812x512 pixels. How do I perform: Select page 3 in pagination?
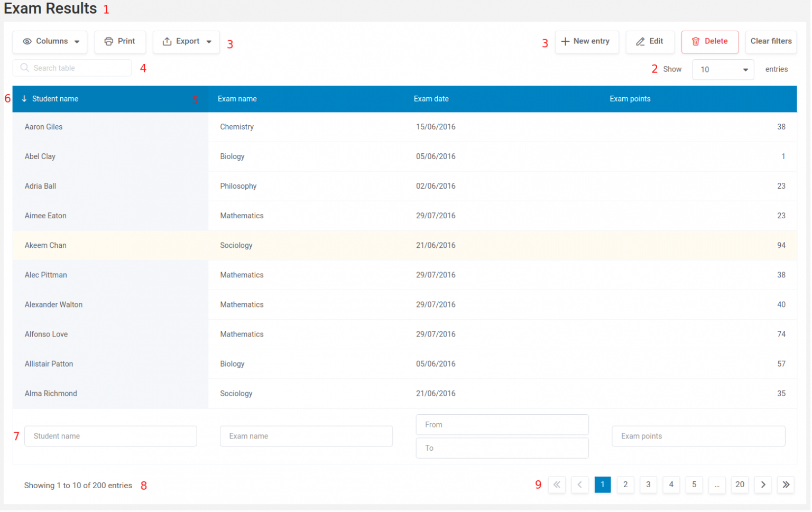[648, 485]
